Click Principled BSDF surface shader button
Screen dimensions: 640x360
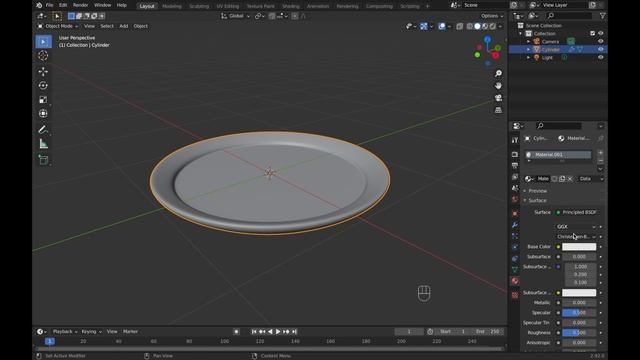tap(579, 212)
